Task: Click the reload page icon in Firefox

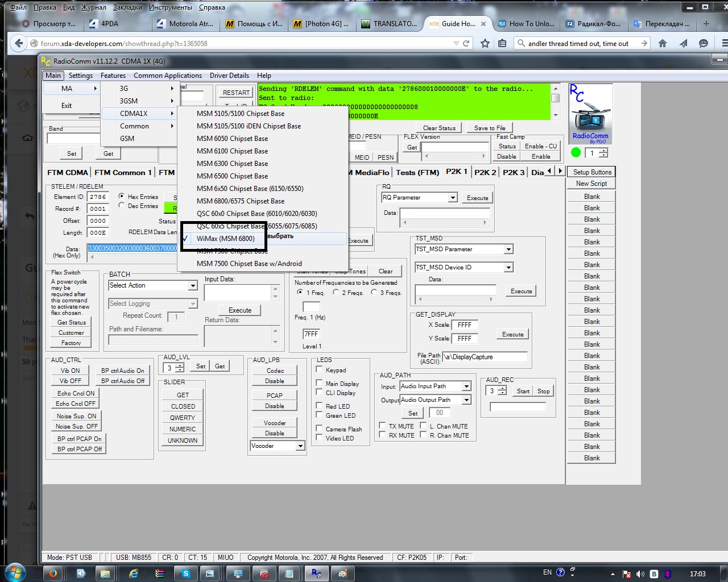Action: (466, 43)
